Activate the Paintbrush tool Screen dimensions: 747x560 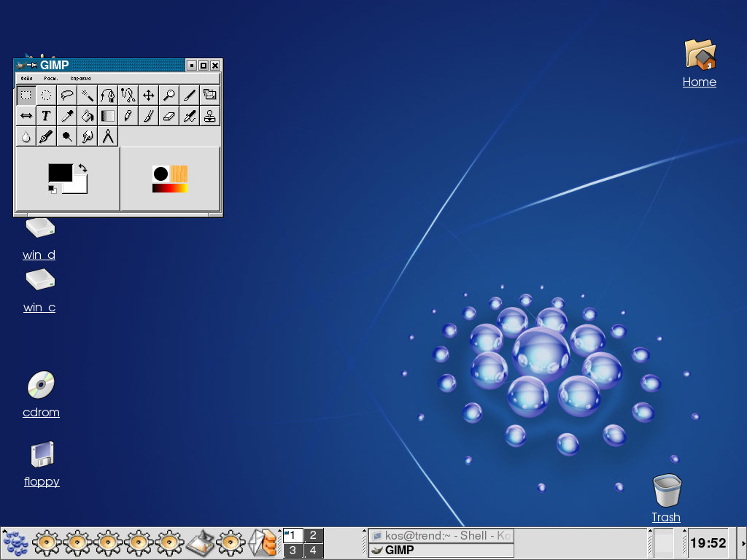149,116
